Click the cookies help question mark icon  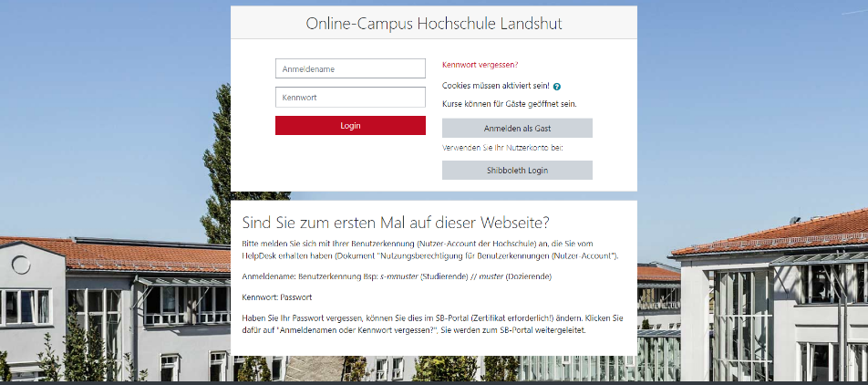pos(557,87)
